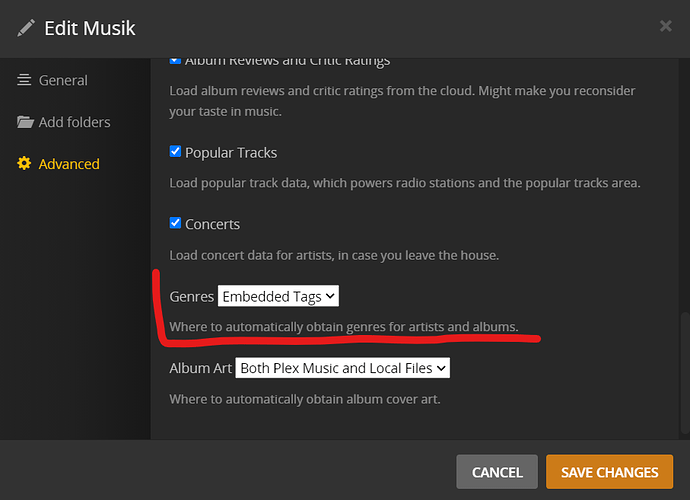
Task: Click the Concerts label text
Action: pyautogui.click(x=213, y=224)
